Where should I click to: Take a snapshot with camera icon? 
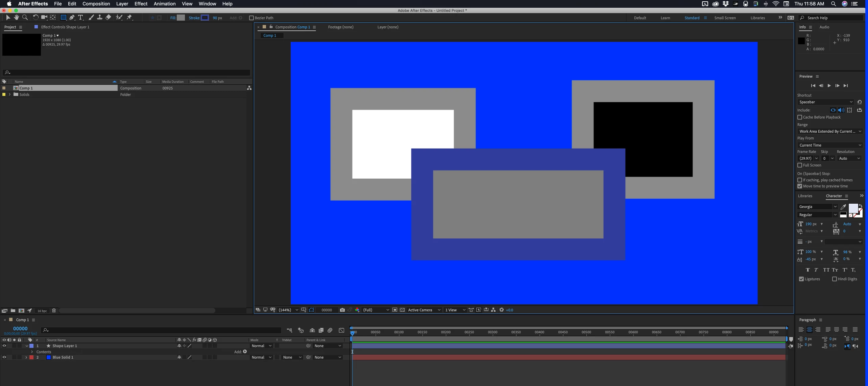click(342, 310)
